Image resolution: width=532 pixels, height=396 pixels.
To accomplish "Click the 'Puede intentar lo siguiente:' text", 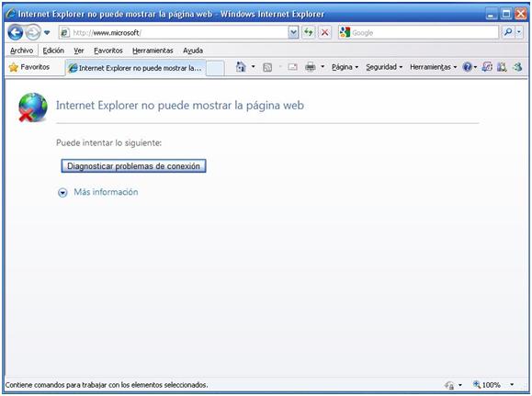I will tap(109, 142).
